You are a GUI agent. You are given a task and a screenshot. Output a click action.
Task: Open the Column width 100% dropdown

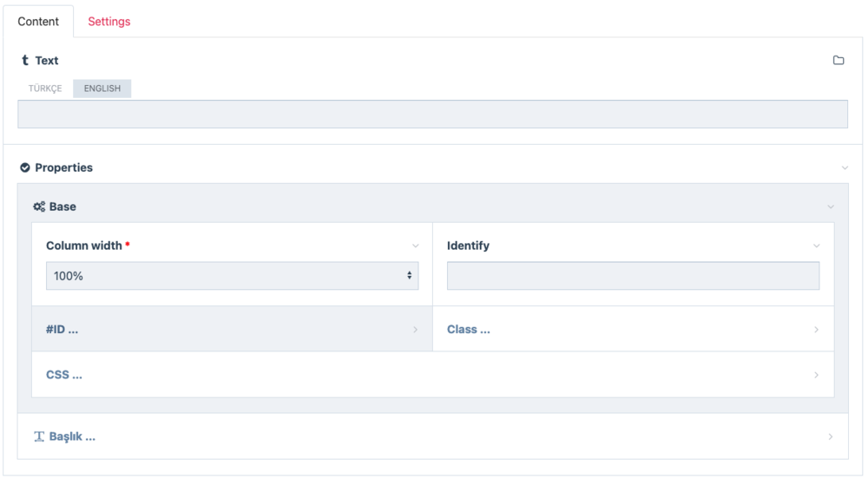coord(232,276)
